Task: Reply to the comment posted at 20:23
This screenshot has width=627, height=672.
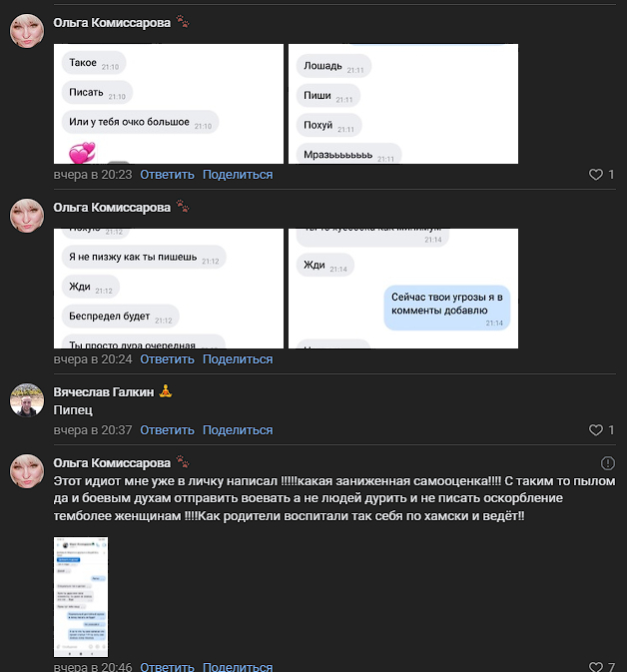Action: pyautogui.click(x=167, y=175)
